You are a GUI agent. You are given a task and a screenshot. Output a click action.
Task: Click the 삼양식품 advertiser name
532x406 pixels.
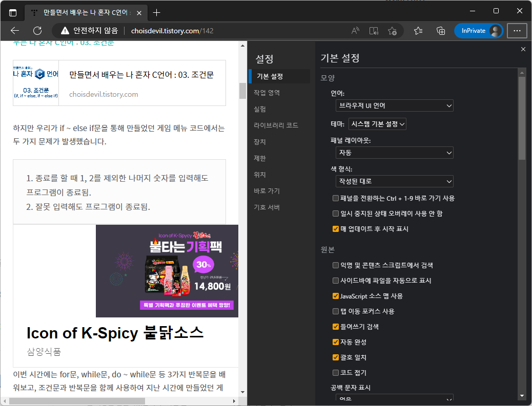(x=44, y=352)
